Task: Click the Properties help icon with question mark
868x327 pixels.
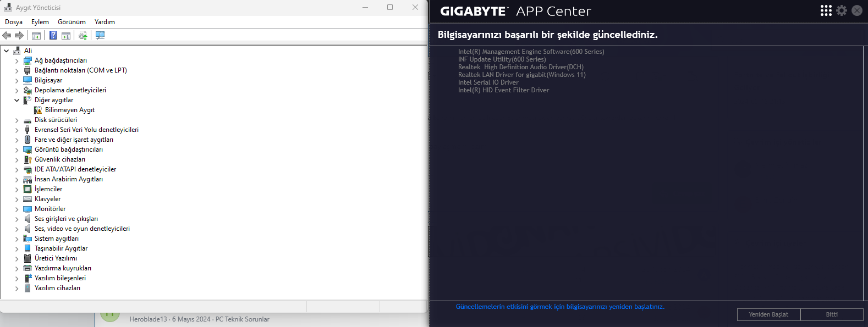Action: click(x=53, y=35)
